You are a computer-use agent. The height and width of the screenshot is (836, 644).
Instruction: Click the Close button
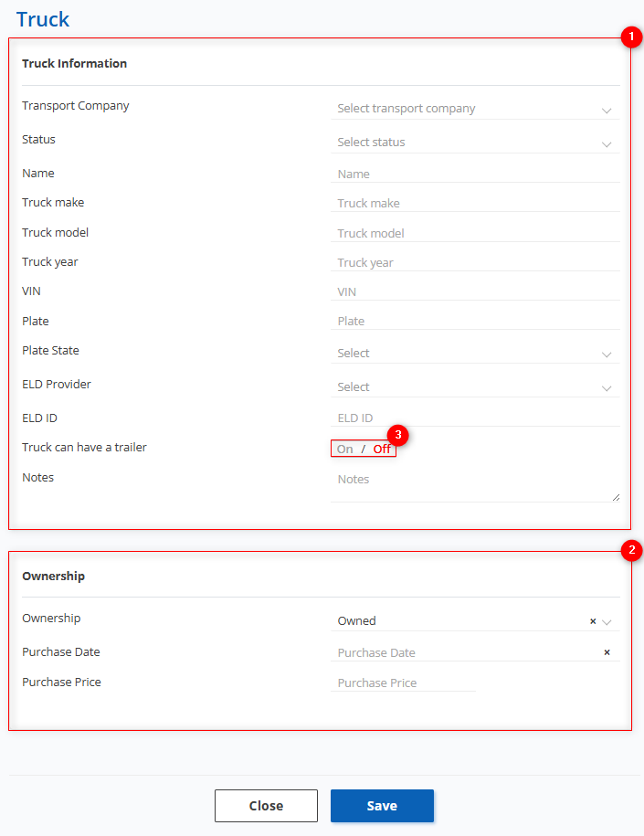tap(266, 806)
